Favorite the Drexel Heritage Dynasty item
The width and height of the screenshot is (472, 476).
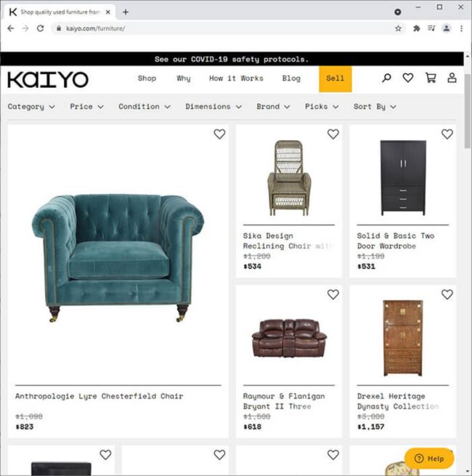coord(447,294)
